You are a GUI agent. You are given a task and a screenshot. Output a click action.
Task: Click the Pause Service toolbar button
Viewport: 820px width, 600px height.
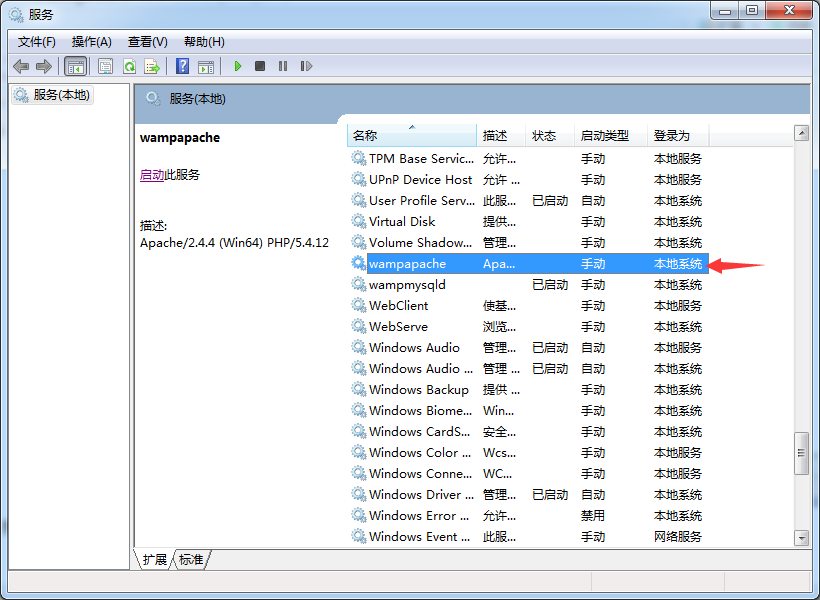point(283,66)
